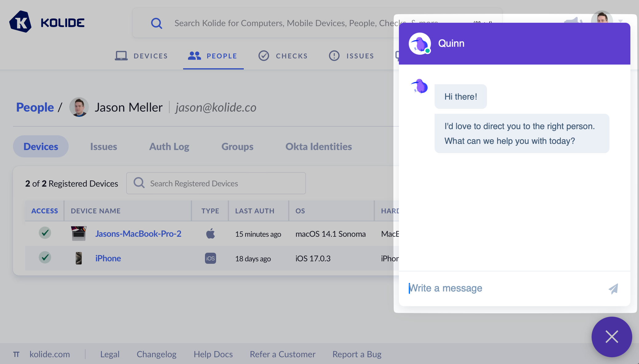This screenshot has width=639, height=364.
Task: Open the kolide.com footer link
Action: [x=50, y=354]
